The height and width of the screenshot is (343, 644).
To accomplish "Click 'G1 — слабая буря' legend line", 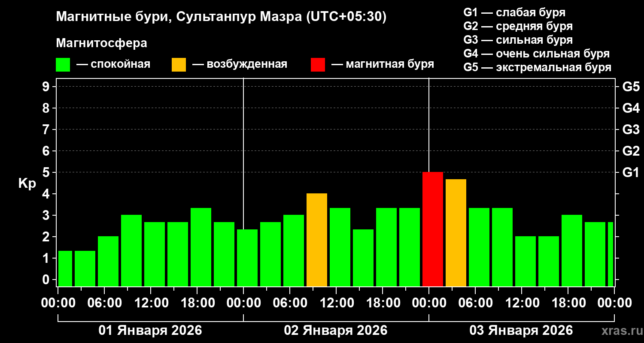I will pos(514,12).
